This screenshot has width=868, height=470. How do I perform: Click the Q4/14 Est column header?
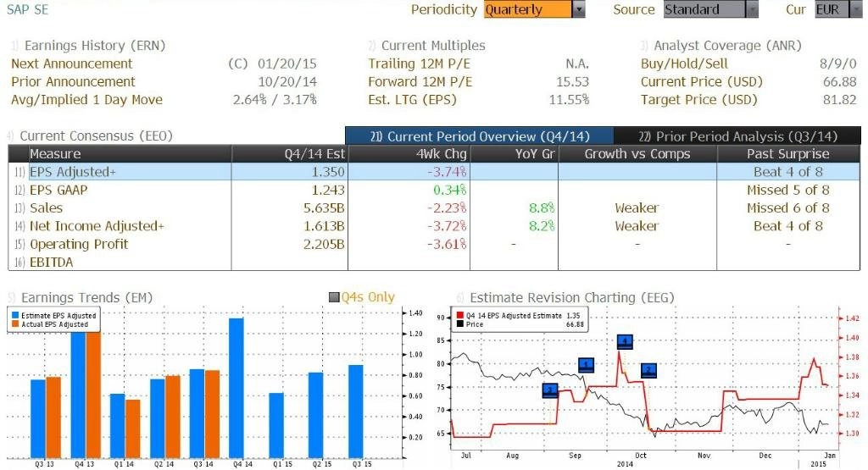point(290,154)
